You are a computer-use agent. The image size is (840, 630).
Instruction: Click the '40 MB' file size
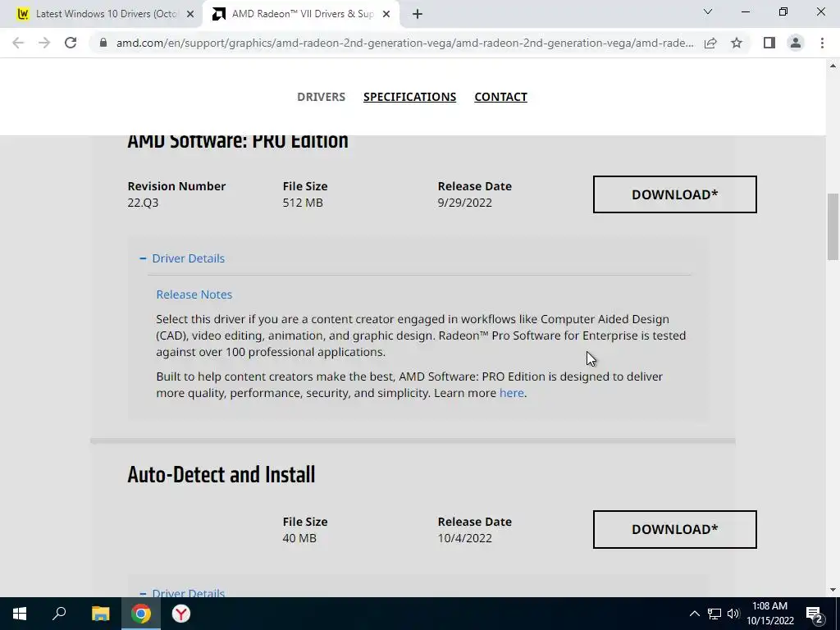point(299,538)
